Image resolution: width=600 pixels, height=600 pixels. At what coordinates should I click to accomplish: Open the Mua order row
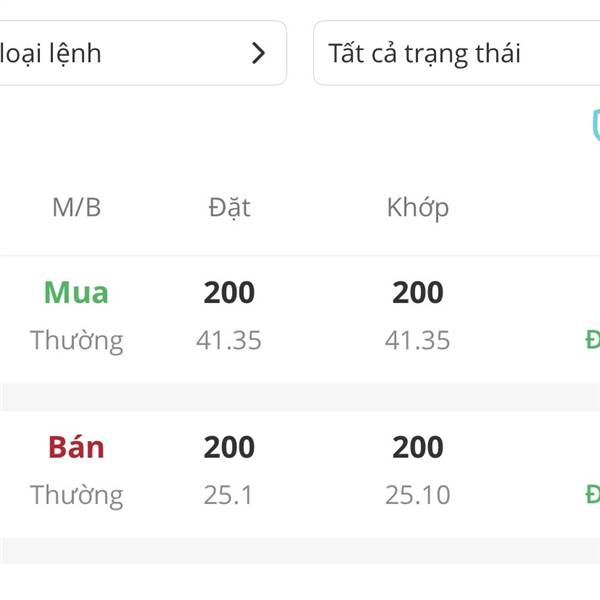pyautogui.click(x=300, y=319)
